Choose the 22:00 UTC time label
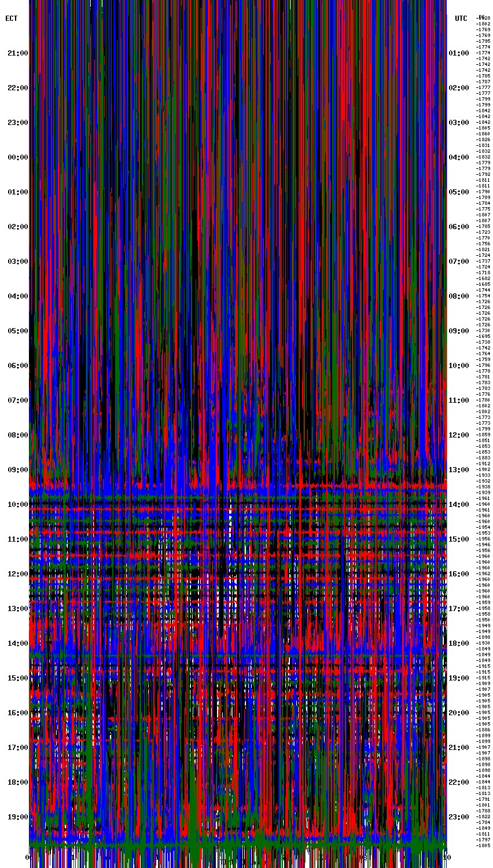Image resolution: width=493 pixels, height=868 pixels. tap(459, 782)
